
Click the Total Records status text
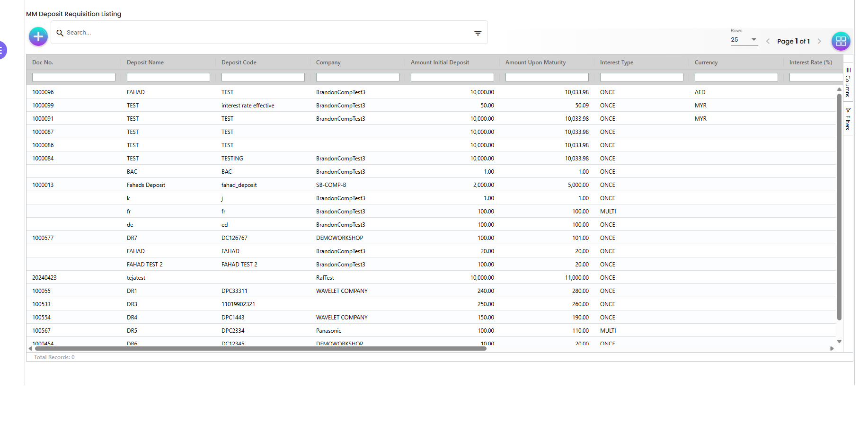coord(54,357)
